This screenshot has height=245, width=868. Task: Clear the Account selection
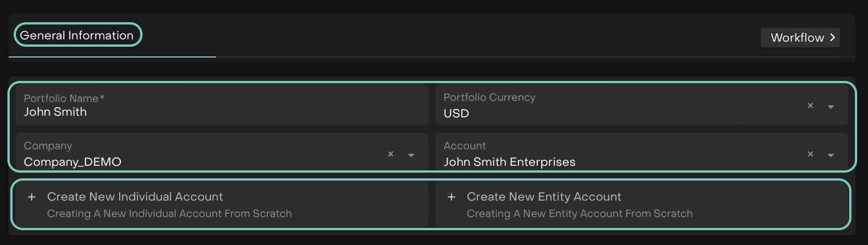(810, 154)
